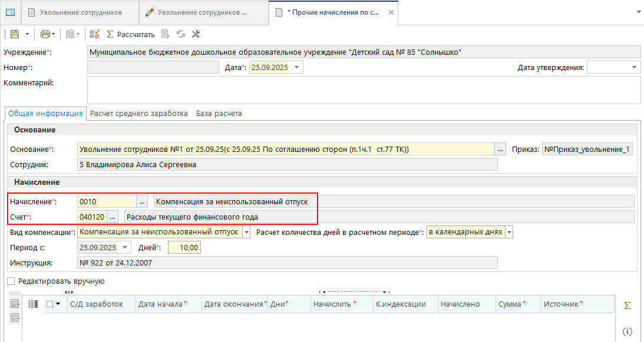Click into the 'Комментарий' text field
Viewport: 644px width, 342px height.
(x=363, y=89)
